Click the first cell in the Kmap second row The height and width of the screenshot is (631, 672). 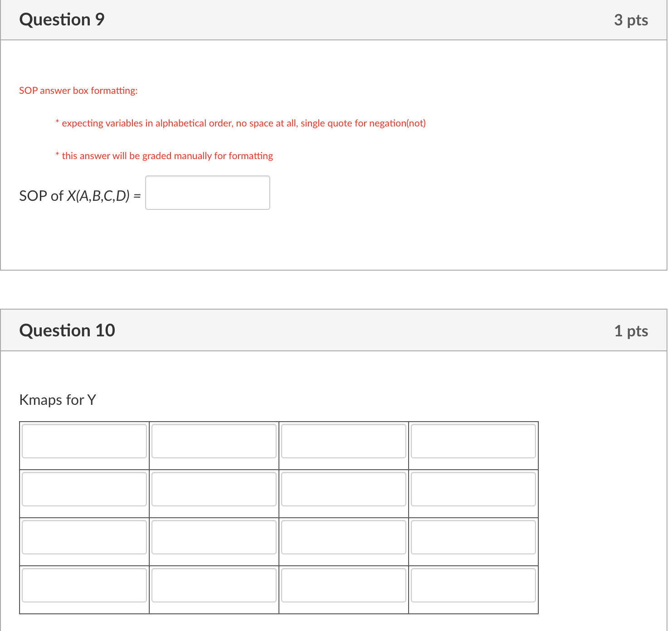click(84, 489)
